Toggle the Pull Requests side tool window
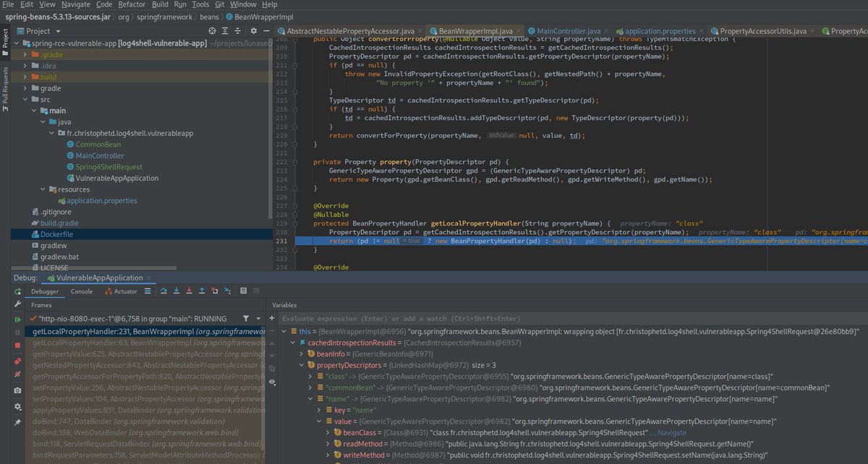 tap(5, 89)
